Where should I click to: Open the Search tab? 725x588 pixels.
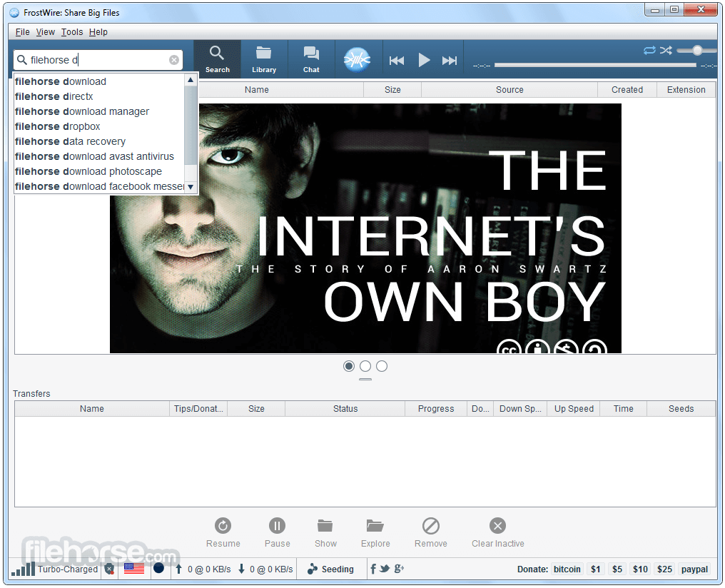[218, 59]
